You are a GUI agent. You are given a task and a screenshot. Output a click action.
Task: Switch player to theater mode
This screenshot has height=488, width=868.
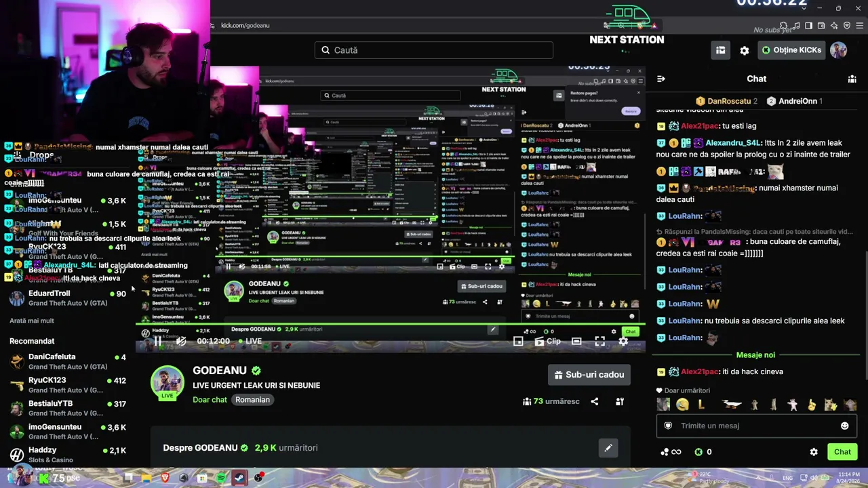pos(576,342)
